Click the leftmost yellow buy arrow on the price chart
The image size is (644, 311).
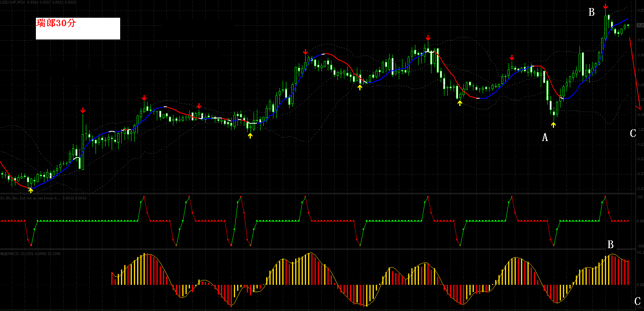pyautogui.click(x=31, y=190)
